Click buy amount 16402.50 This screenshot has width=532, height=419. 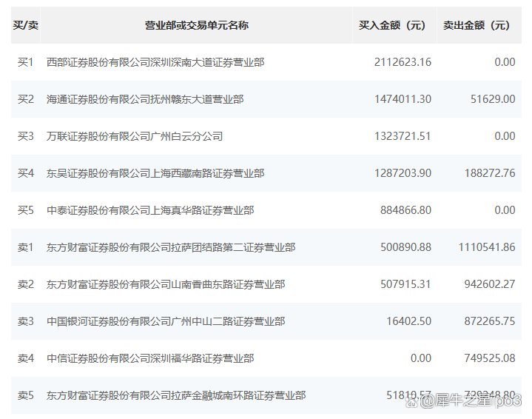coord(409,321)
